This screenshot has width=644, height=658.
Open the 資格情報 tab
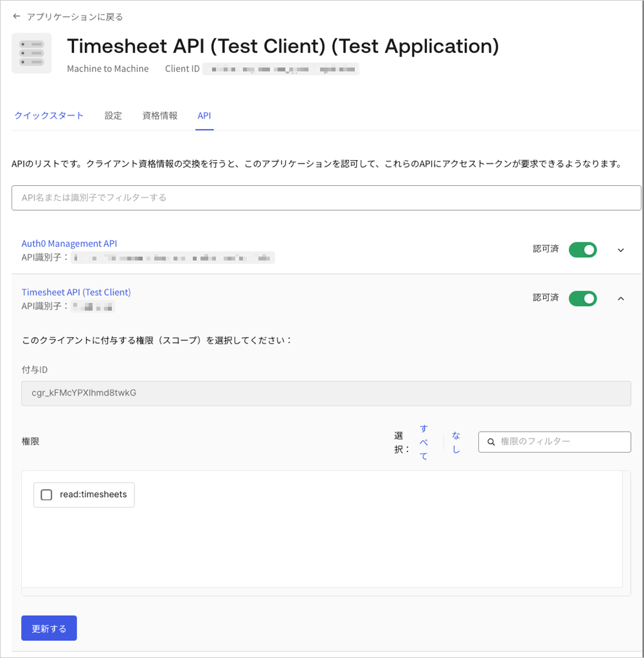[x=160, y=115]
